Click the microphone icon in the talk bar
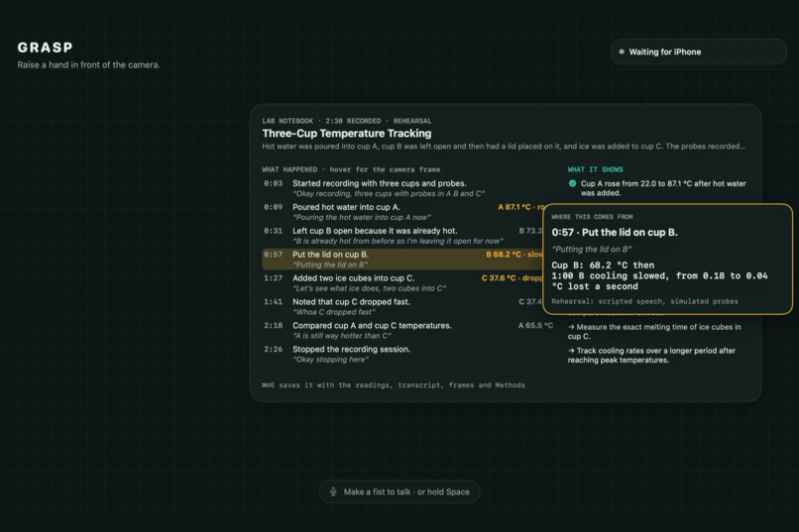The height and width of the screenshot is (532, 799). [333, 491]
